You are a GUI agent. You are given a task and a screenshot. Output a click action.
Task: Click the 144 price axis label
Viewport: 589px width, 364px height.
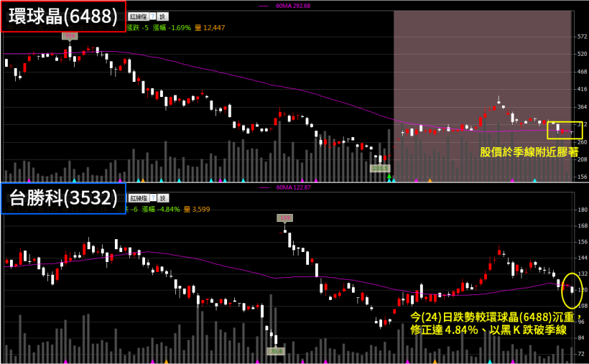(x=583, y=258)
